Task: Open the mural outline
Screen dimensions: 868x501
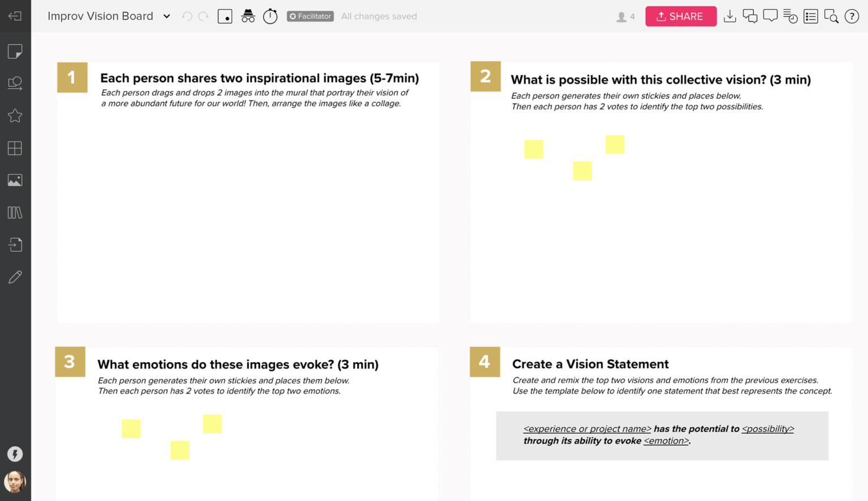Action: click(810, 16)
